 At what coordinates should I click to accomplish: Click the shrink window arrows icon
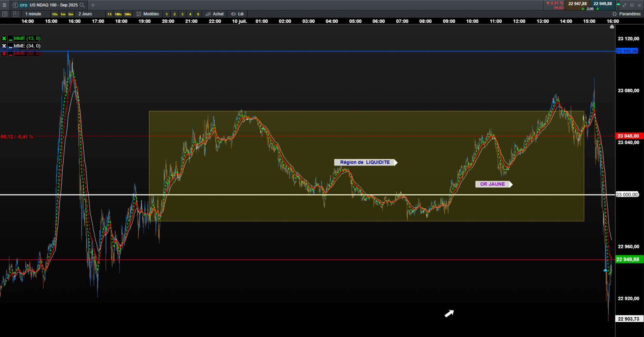(624, 5)
